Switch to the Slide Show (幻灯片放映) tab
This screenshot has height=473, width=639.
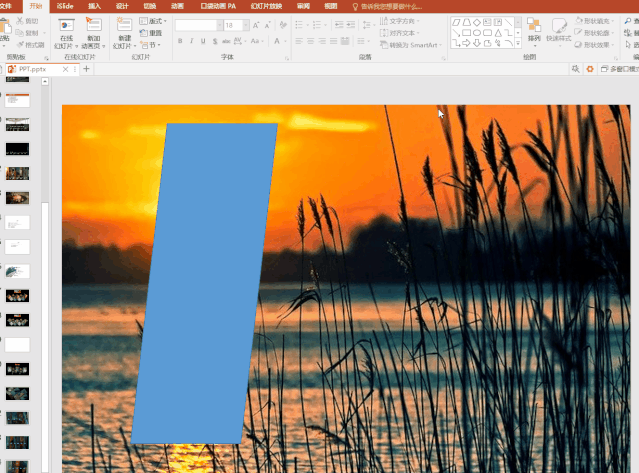(x=267, y=6)
